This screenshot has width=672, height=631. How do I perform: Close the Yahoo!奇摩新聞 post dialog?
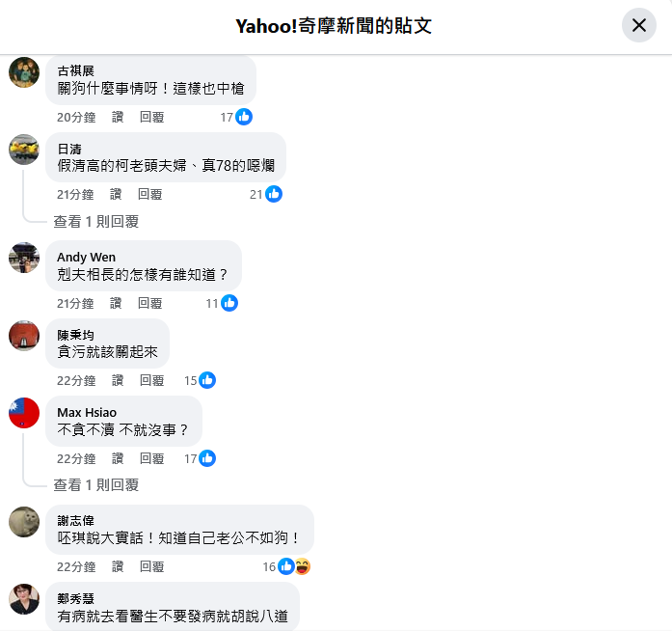pos(638,25)
